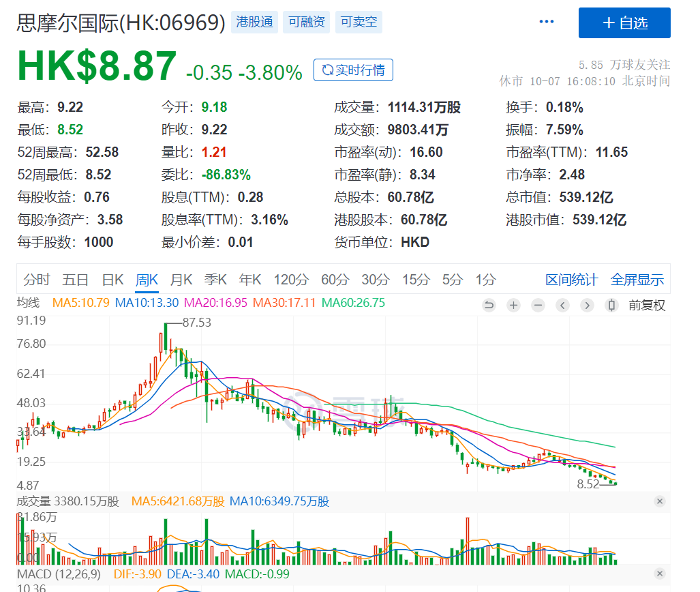Switch to the 年K chart tab
This screenshot has width=700, height=592.
click(x=250, y=280)
